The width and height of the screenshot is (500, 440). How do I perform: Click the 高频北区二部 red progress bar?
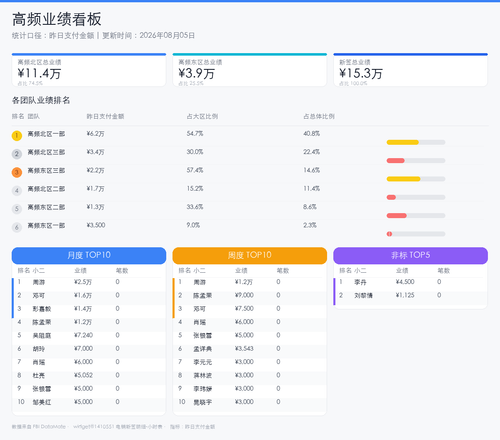pos(416,197)
